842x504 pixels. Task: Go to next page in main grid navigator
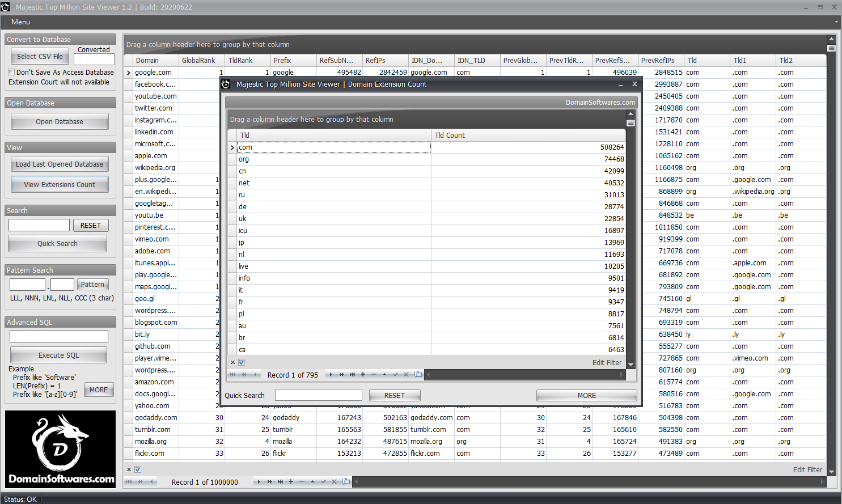coord(269,482)
